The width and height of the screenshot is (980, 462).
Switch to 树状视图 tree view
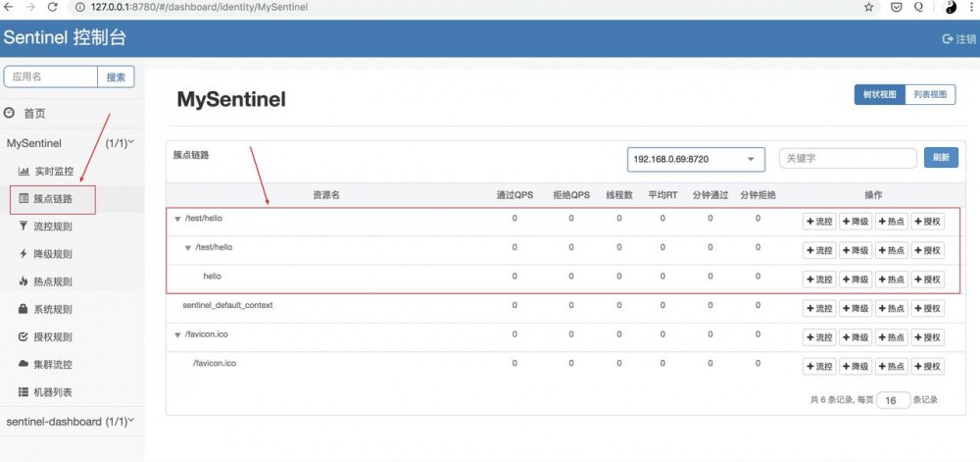pos(879,95)
